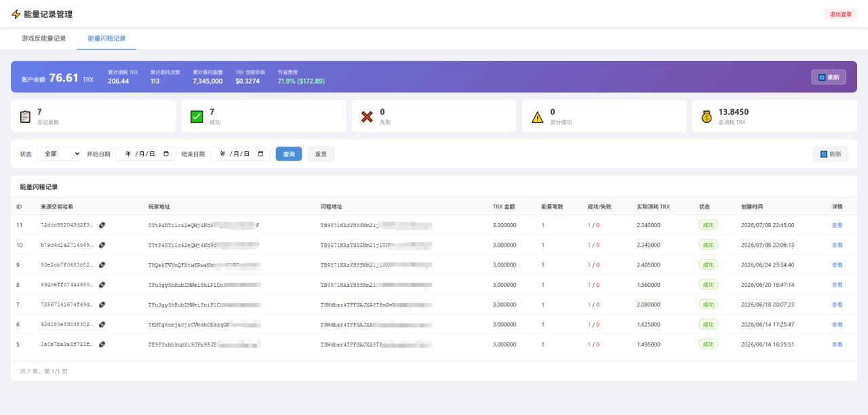The height and width of the screenshot is (415, 868).
Task: Click actual consumption value 2.405000
Action: pos(648,265)
